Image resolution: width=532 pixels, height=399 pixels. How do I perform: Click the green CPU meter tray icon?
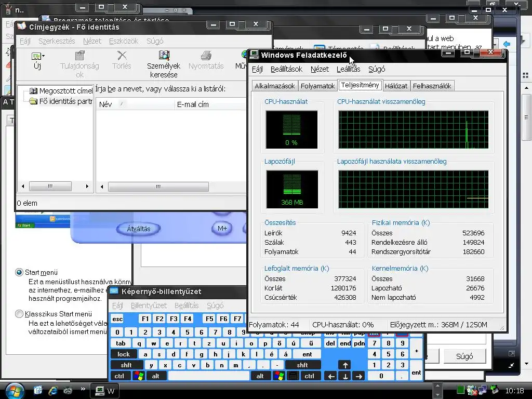[460, 390]
